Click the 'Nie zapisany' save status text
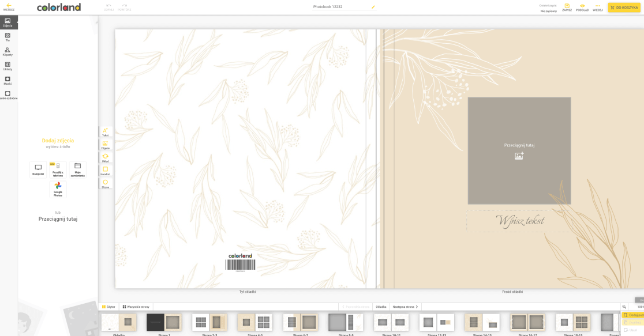 point(549,11)
